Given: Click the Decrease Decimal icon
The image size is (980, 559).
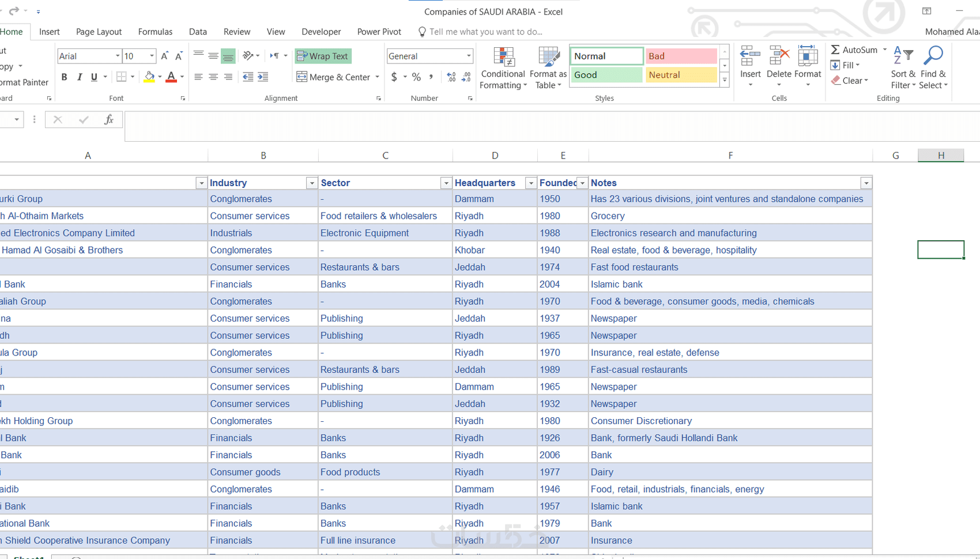Looking at the screenshot, I should pyautogui.click(x=466, y=77).
